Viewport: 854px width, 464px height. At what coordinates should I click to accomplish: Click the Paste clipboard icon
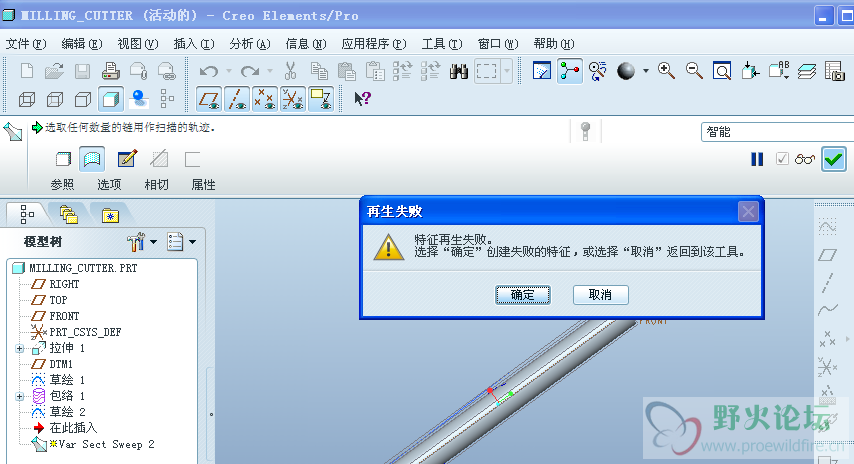click(346, 71)
